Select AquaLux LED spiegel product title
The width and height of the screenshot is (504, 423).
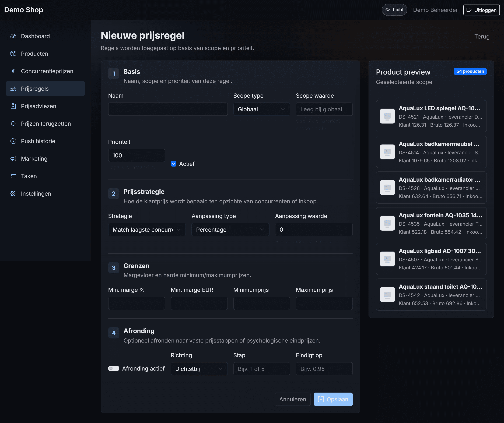[439, 108]
